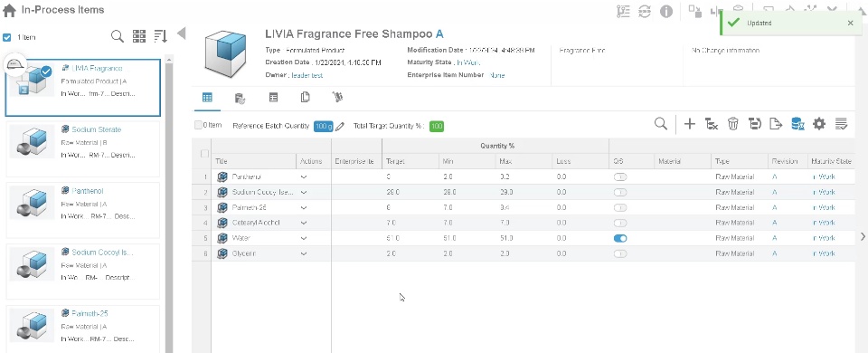Click the pencil beside Reference Batch Quantity
Viewport: 868px width, 353px height.
pyautogui.click(x=340, y=127)
